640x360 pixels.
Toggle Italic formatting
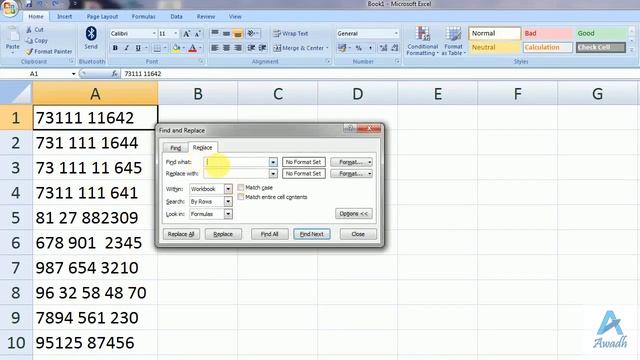click(127, 48)
